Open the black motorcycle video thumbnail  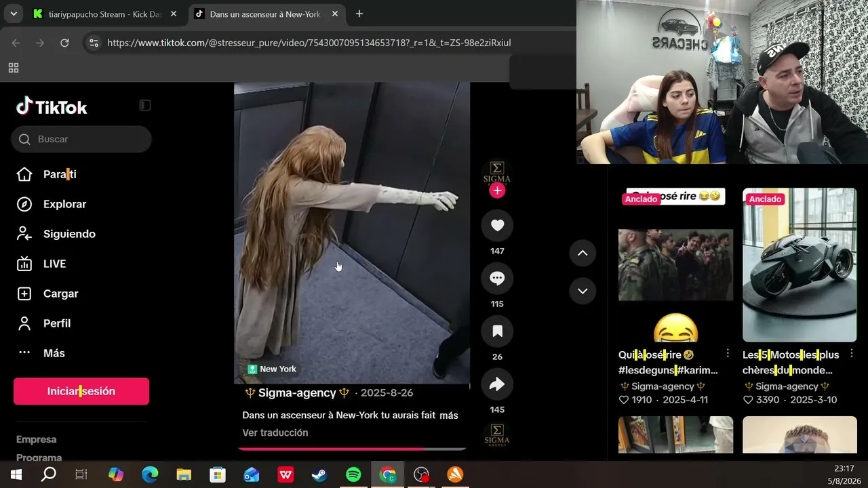click(x=800, y=265)
